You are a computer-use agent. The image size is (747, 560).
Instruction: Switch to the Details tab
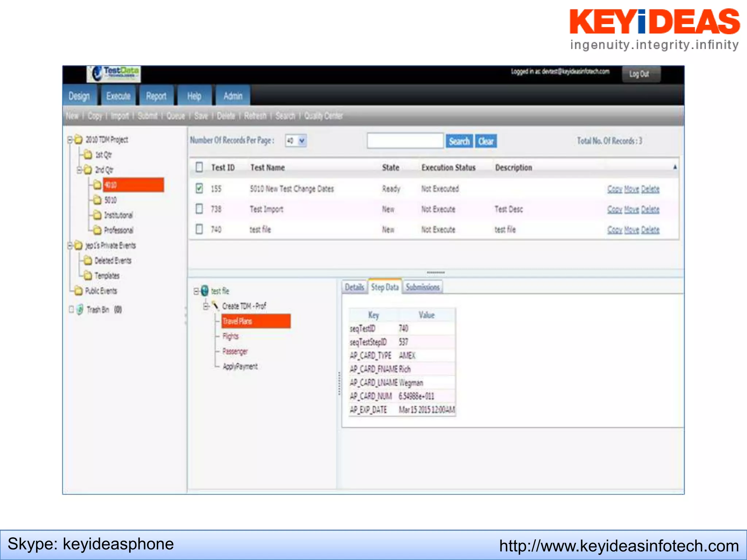point(354,287)
